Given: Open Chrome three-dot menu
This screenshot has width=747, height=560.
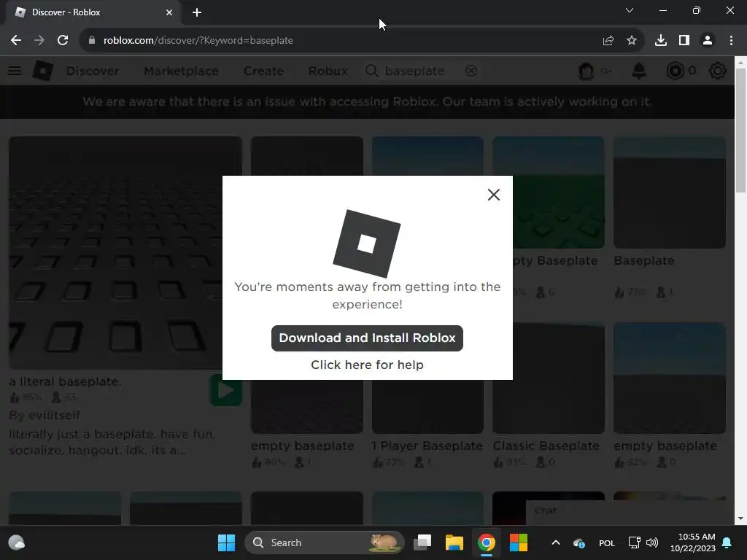Looking at the screenshot, I should pyautogui.click(x=731, y=41).
